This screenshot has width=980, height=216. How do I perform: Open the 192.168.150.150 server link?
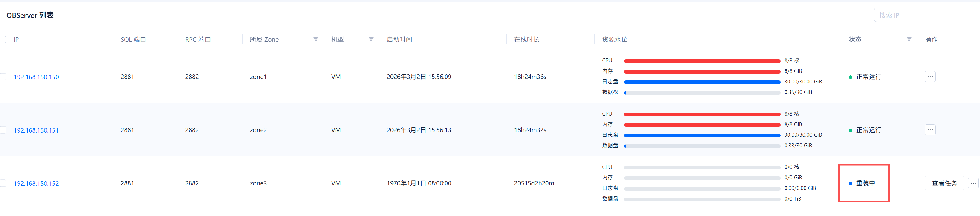(x=36, y=77)
